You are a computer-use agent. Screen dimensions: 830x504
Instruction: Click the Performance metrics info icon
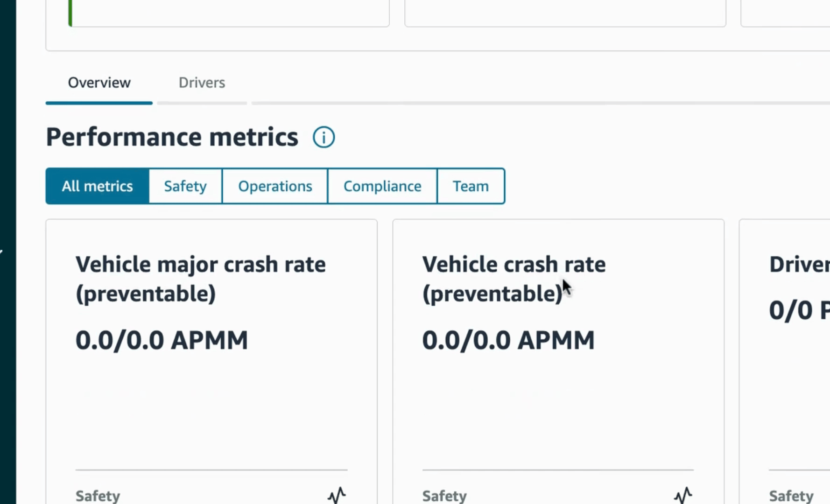point(324,137)
